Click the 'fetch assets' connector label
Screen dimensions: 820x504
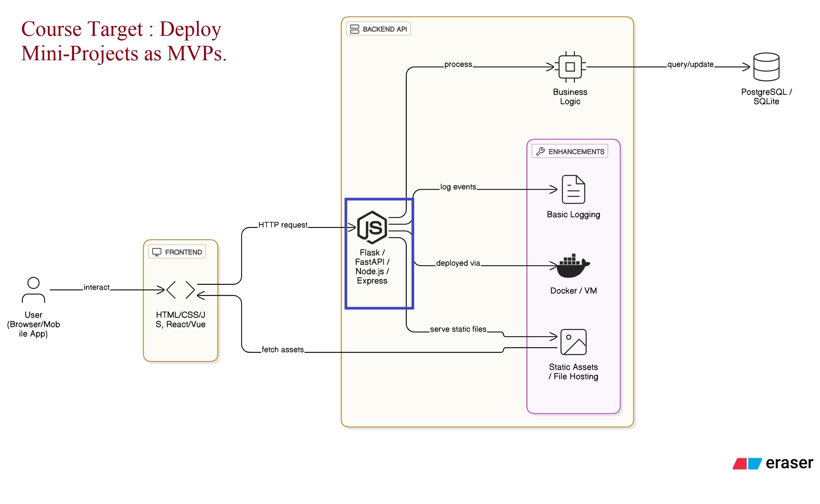283,349
